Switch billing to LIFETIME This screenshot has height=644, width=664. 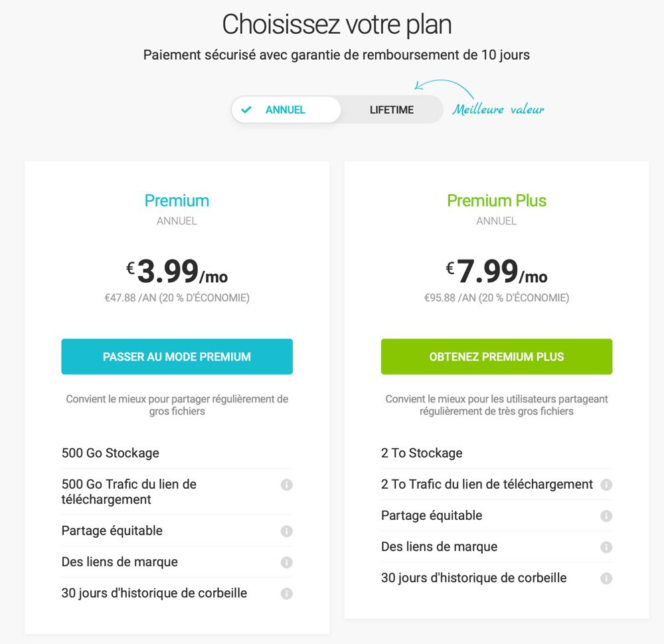point(392,110)
